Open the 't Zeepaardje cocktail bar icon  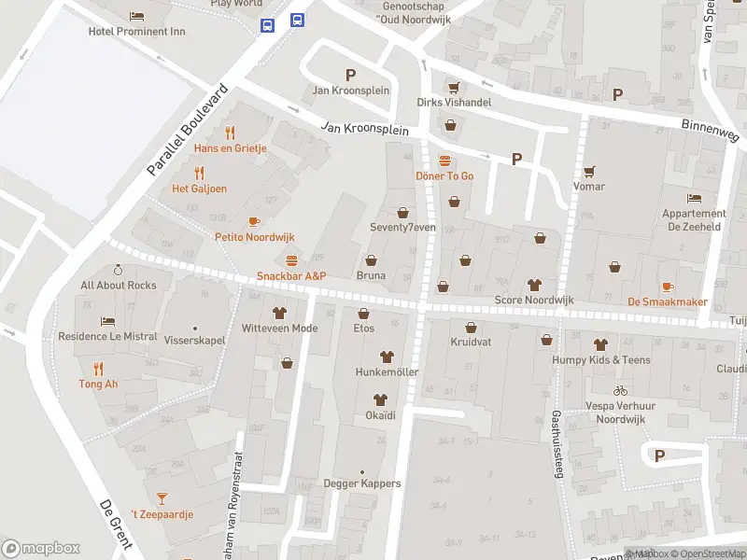162,498
